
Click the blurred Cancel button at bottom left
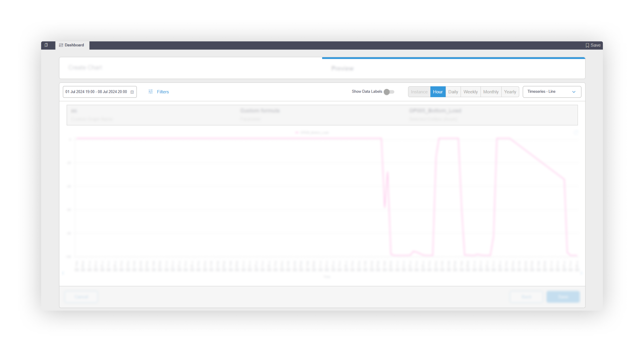coord(81,297)
